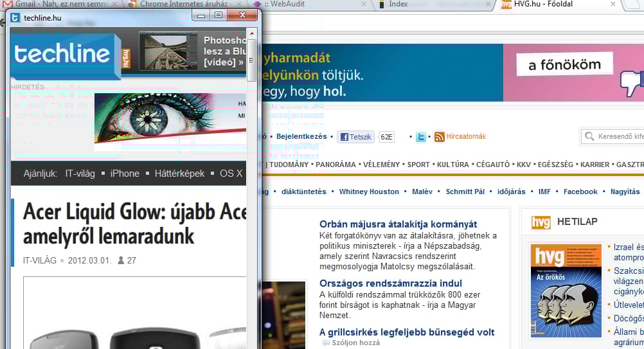Click the scroll up arrow in techline popup
This screenshot has height=349, width=644.
[252, 33]
